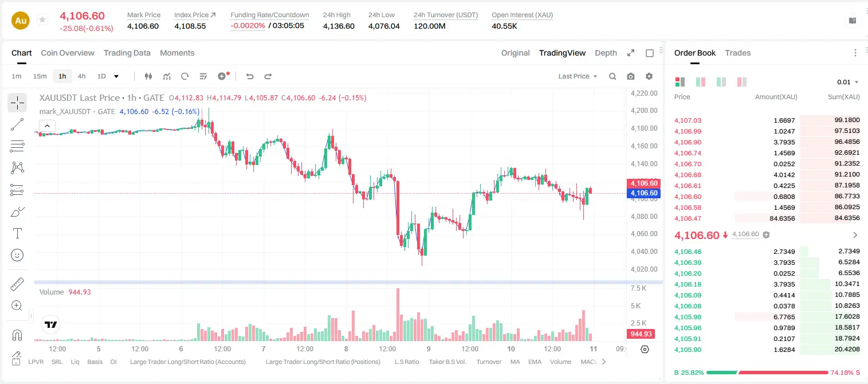Show only sell orders in order book
868x384 pixels.
coord(741,82)
